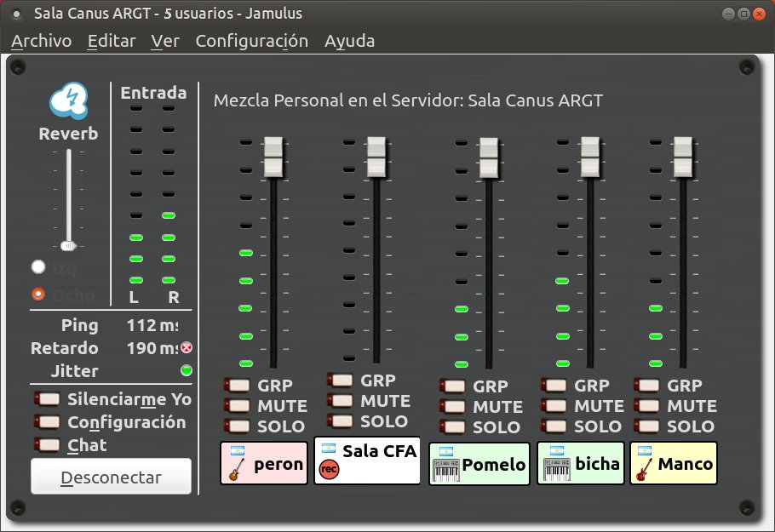Enable Silenciarme Yo toggle

click(x=47, y=398)
